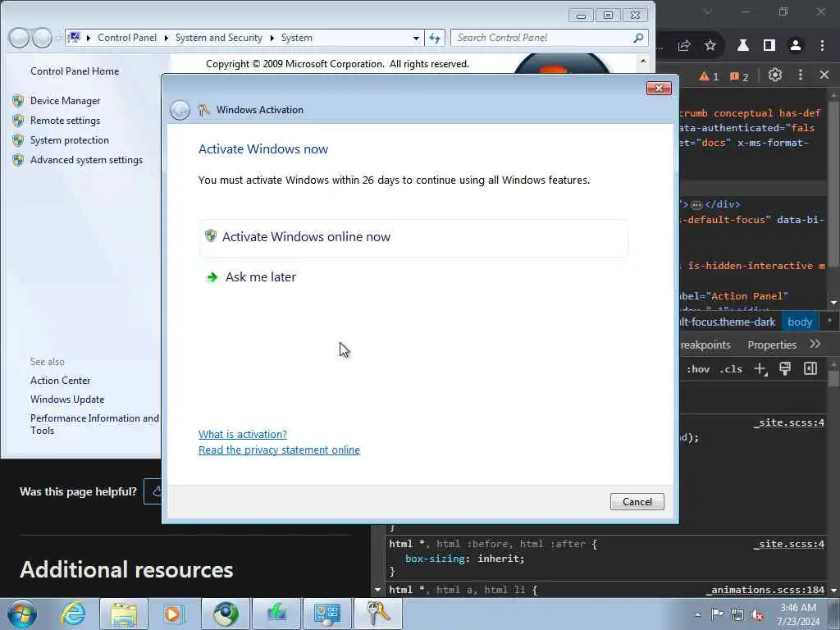Open the taskbar clock showing 3:46 AM
840x630 pixels.
(x=798, y=614)
